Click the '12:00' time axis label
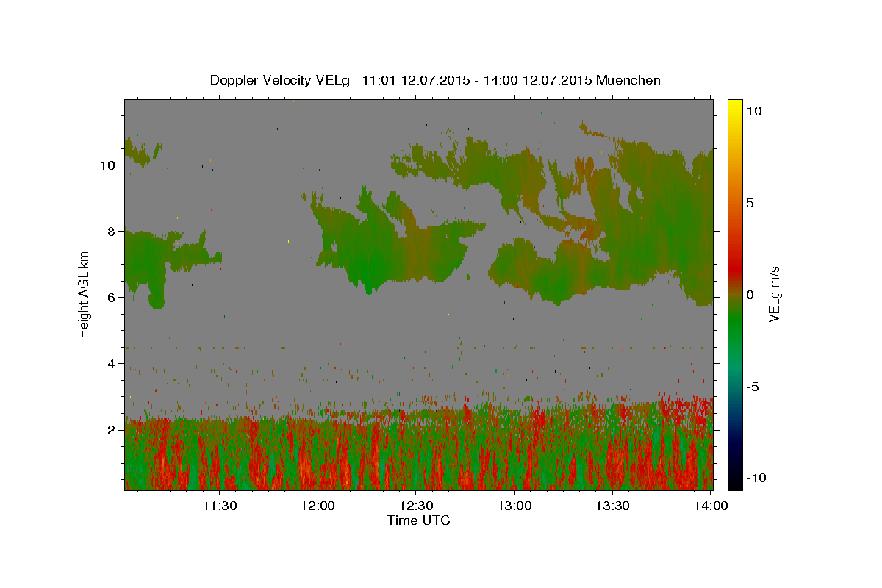The height and width of the screenshot is (588, 882). (318, 506)
